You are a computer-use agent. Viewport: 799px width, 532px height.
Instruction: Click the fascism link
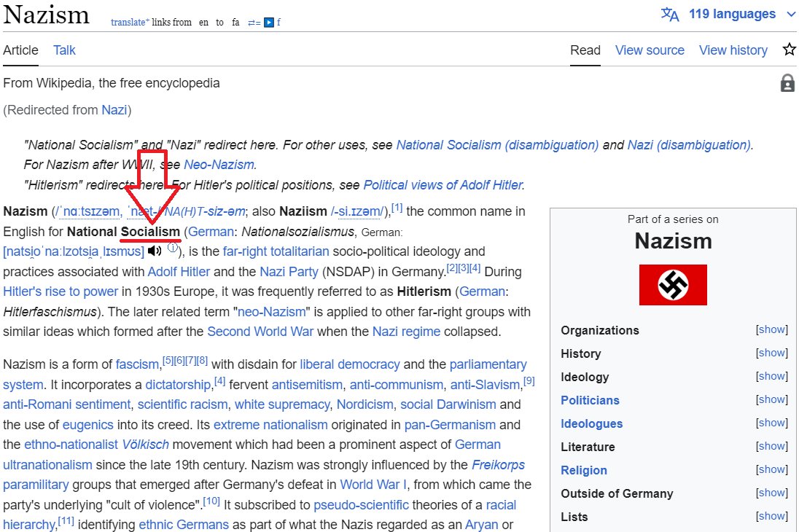(137, 364)
